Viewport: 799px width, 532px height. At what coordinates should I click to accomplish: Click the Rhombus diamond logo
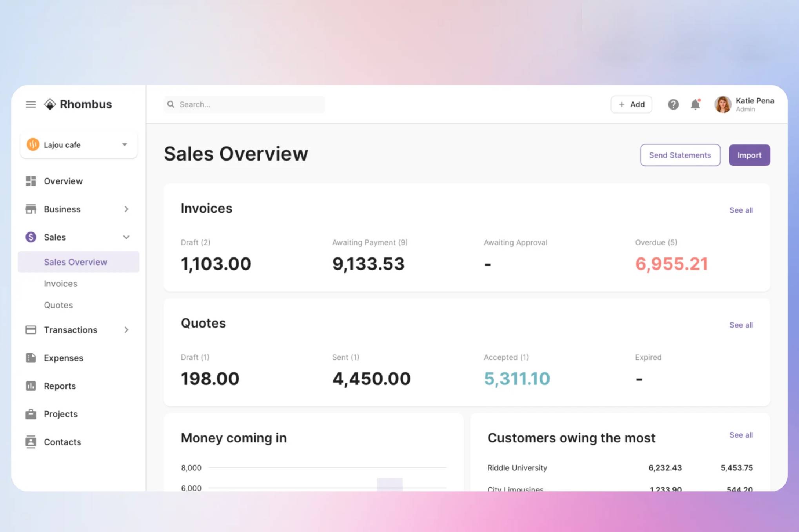pos(50,104)
